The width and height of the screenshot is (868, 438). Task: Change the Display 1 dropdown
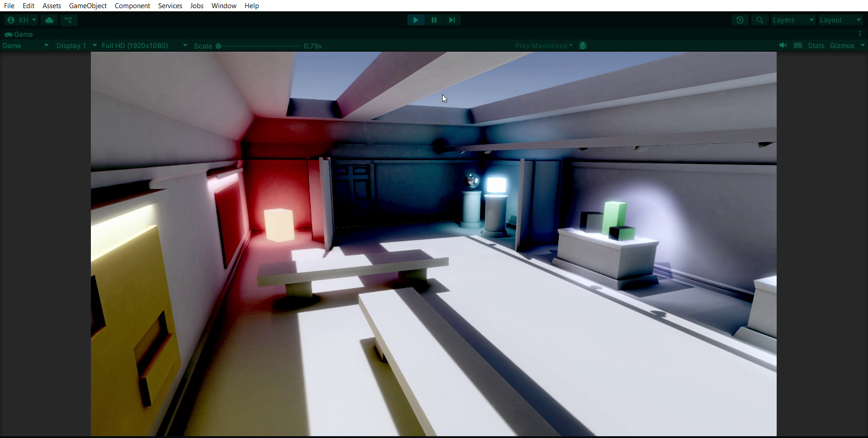click(x=76, y=46)
